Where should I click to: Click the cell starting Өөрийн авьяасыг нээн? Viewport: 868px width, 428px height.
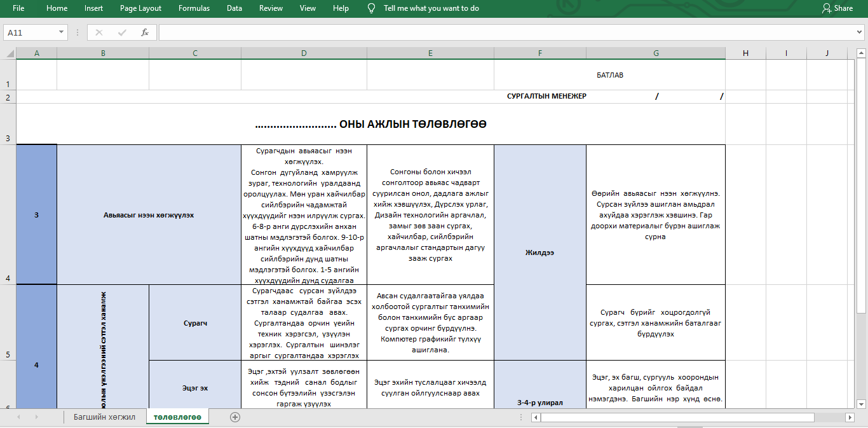(x=656, y=214)
